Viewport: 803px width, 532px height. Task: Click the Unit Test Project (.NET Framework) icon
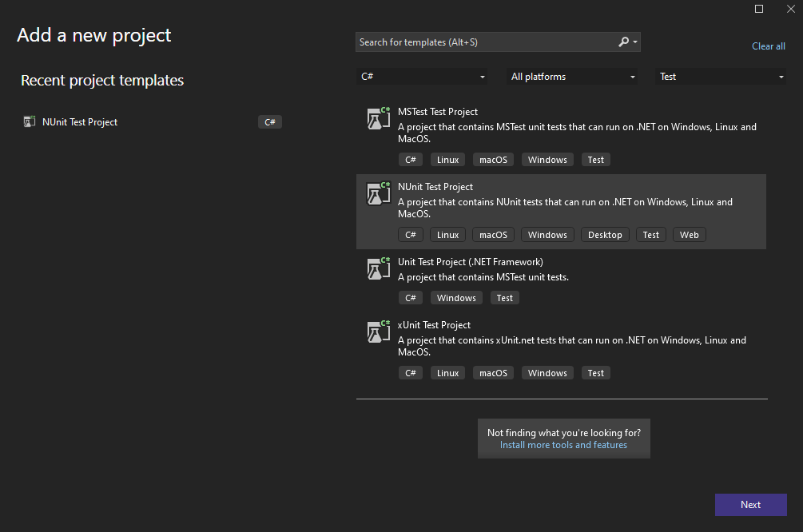[x=378, y=268]
